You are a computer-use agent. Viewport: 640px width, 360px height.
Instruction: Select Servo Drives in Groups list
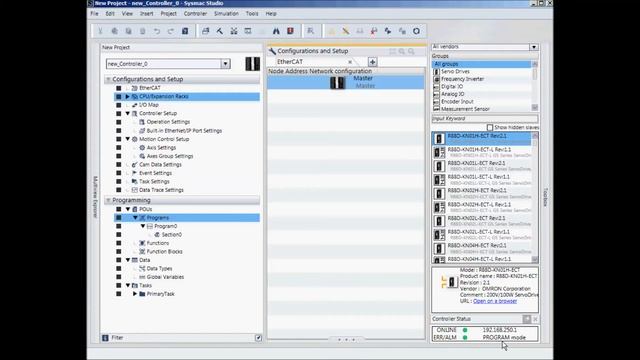click(455, 71)
